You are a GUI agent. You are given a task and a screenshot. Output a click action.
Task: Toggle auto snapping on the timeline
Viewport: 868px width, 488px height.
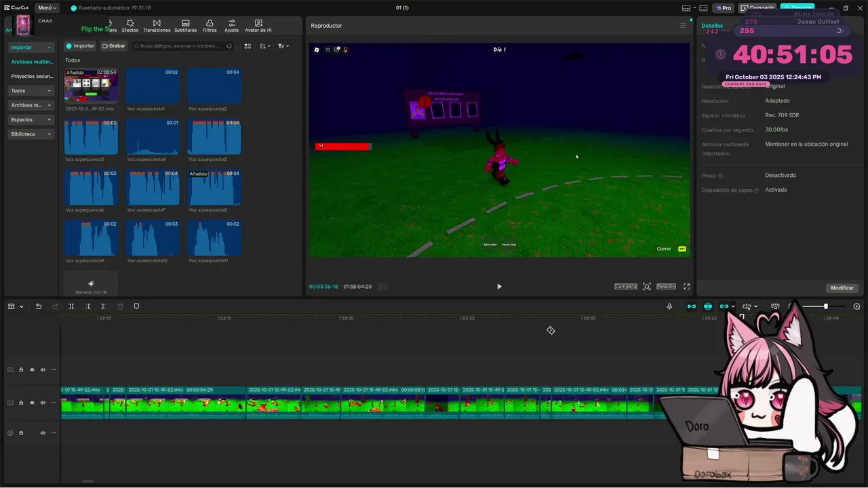708,306
